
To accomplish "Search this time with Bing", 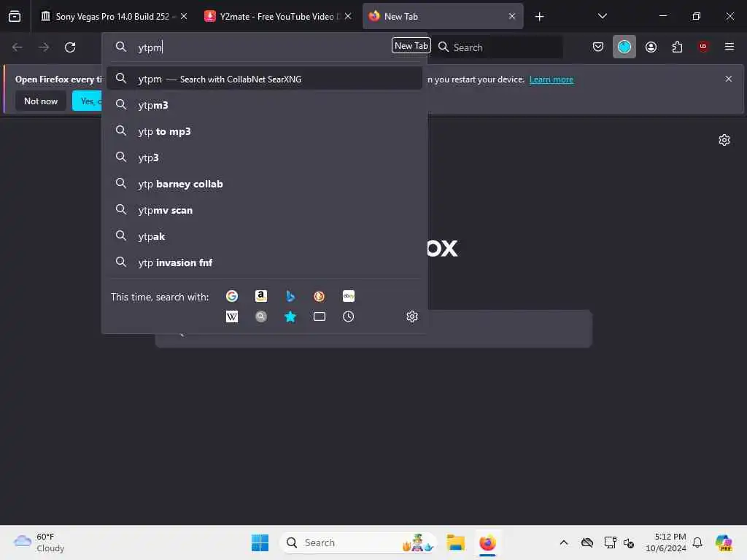I will pyautogui.click(x=290, y=296).
